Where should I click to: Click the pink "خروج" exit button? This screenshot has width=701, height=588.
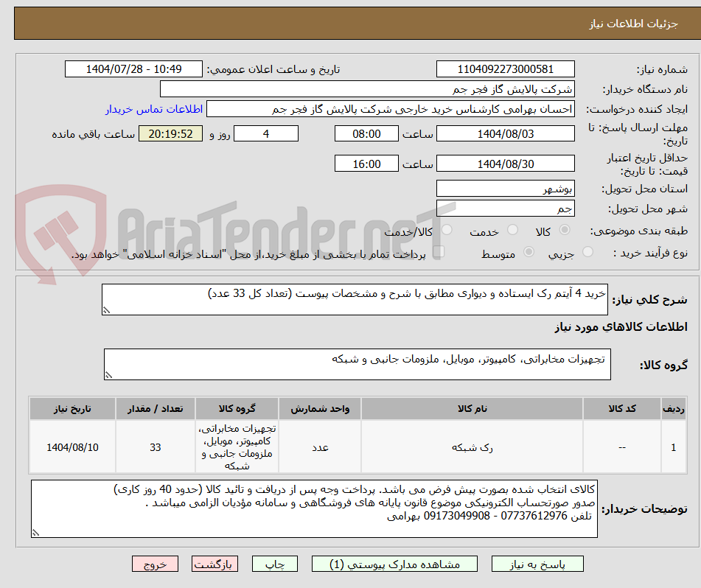click(155, 563)
